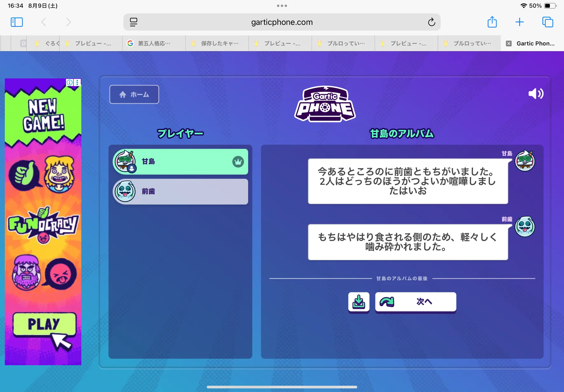The width and height of the screenshot is (564, 392).
Task: Click the crown icon next to 甘島
Action: point(238,162)
